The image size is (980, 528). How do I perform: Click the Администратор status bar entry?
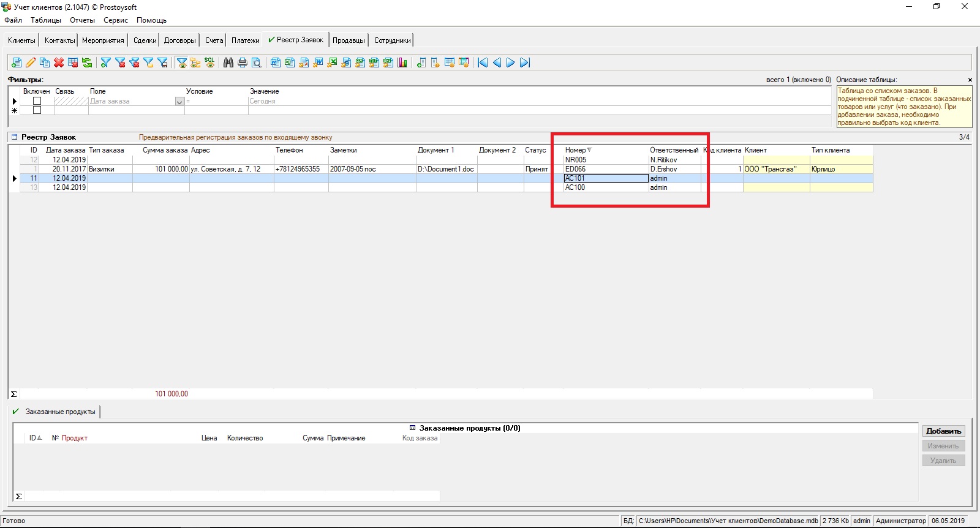[901, 521]
